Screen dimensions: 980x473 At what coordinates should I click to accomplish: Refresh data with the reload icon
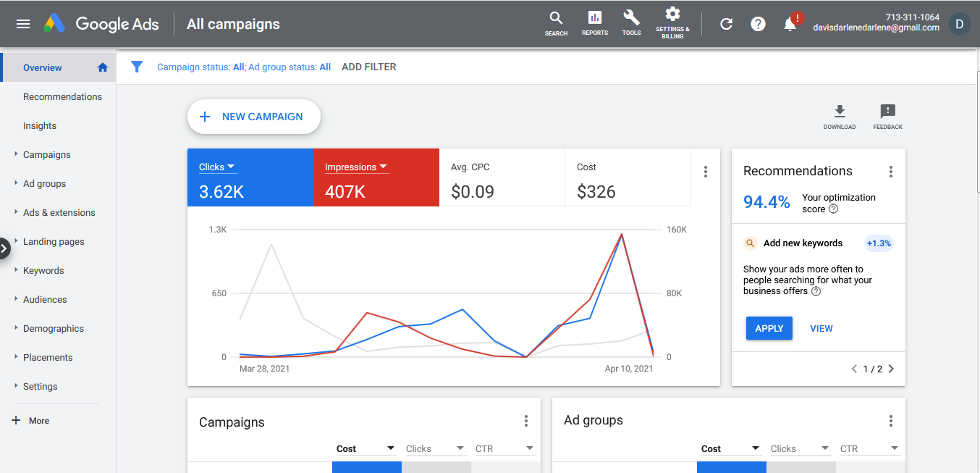coord(726,24)
